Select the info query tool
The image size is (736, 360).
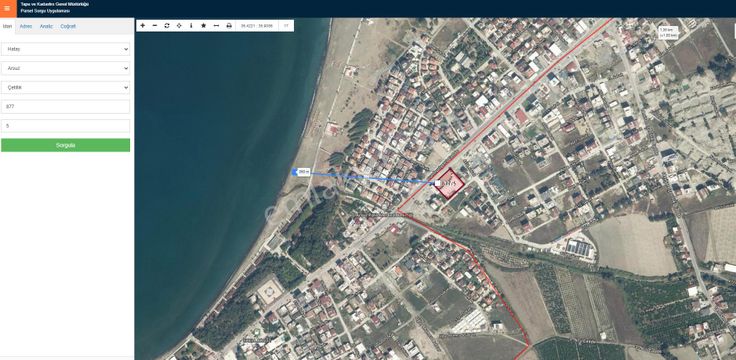(x=191, y=26)
